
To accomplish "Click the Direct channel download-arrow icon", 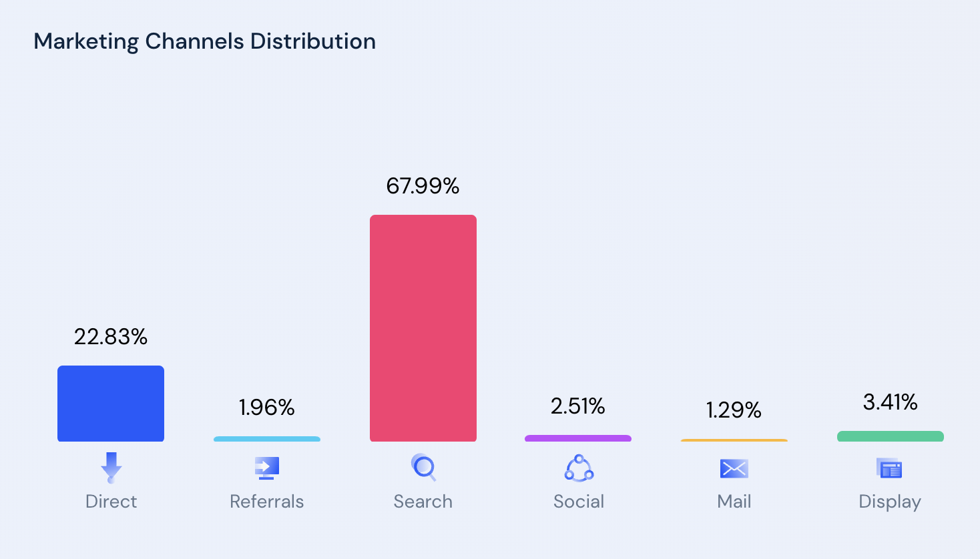I will 111,467.
